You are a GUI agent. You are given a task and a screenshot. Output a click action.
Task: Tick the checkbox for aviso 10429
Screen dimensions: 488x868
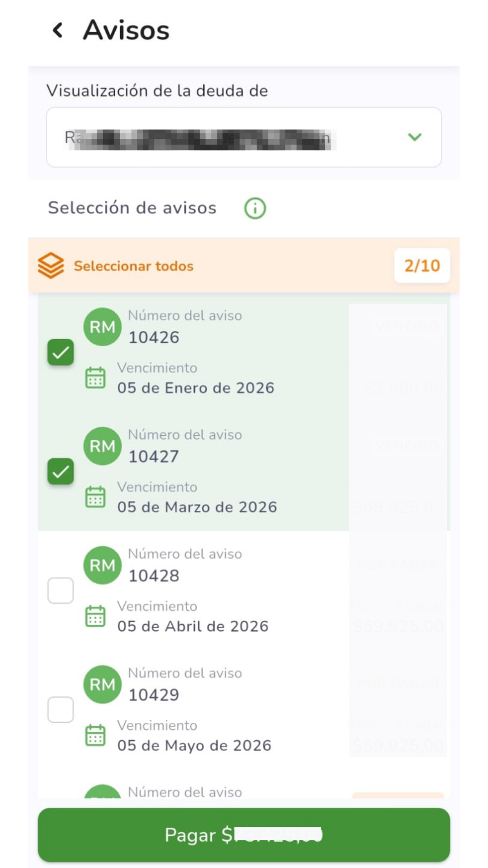[x=61, y=710]
